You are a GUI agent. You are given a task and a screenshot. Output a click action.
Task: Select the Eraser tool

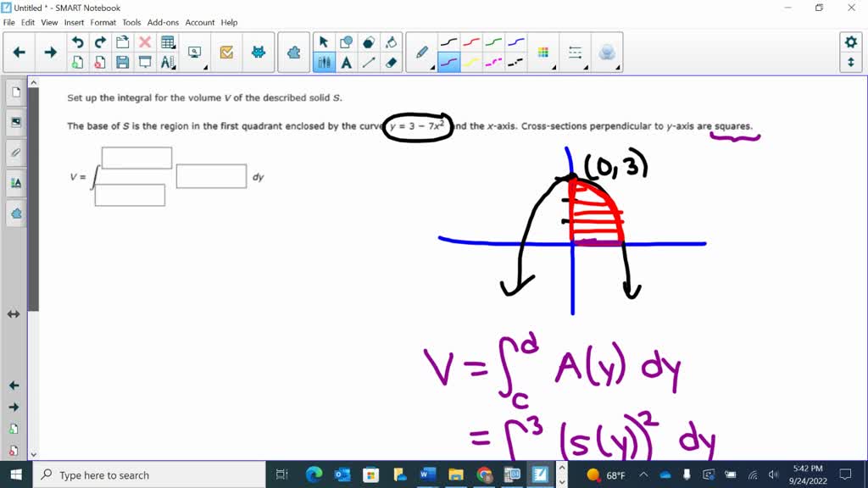pyautogui.click(x=391, y=63)
